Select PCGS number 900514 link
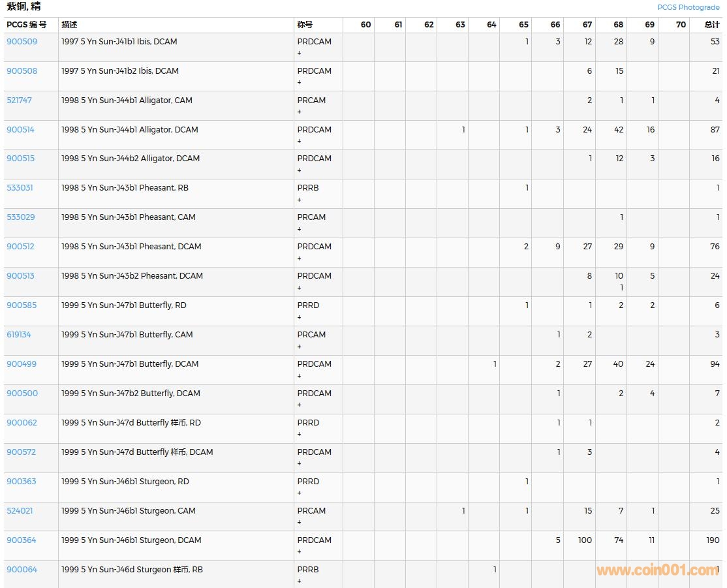Image resolution: width=727 pixels, height=588 pixels. pyautogui.click(x=21, y=130)
